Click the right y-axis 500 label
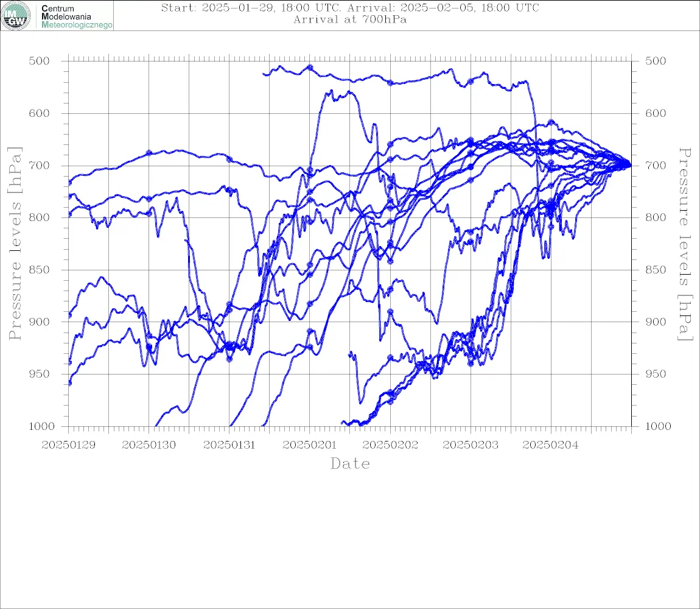This screenshot has height=609, width=700. (656, 61)
